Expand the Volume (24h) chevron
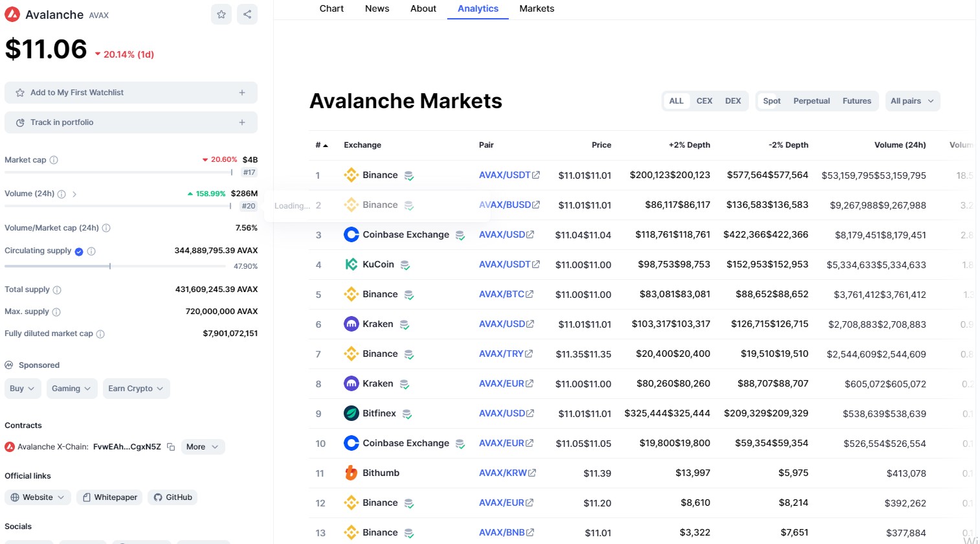The image size is (980, 544). pyautogui.click(x=74, y=194)
